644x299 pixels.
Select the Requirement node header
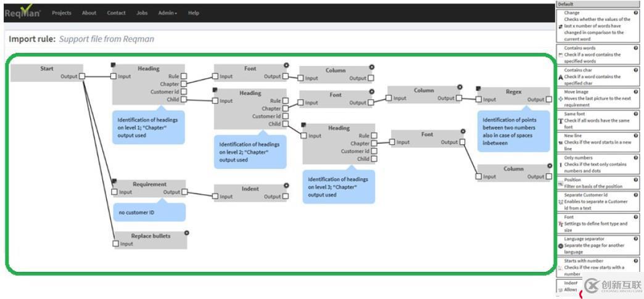click(x=149, y=184)
